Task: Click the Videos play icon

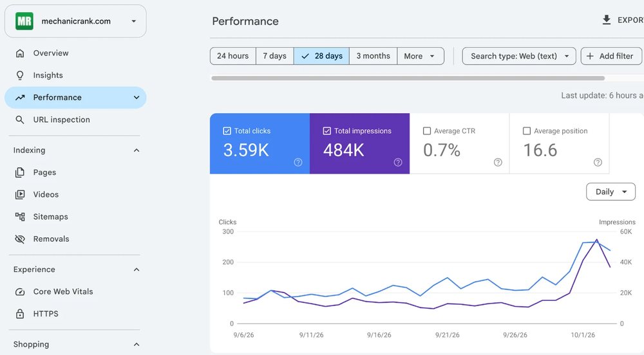Action: pos(20,195)
